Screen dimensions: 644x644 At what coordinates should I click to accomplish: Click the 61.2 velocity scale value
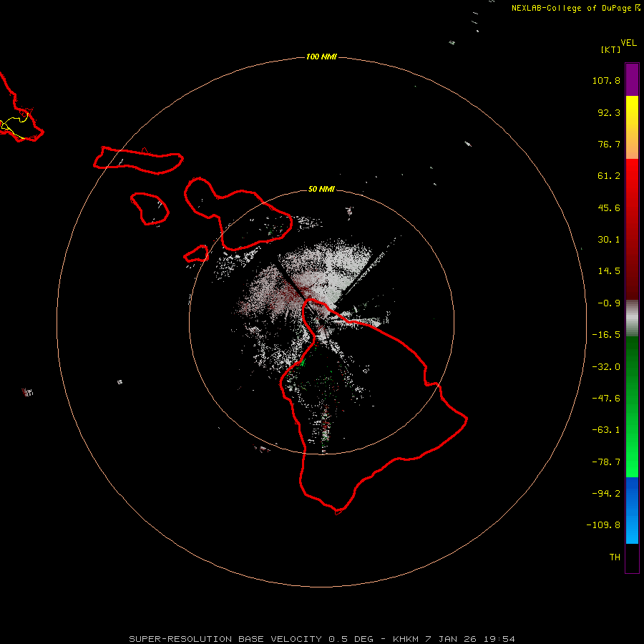[x=609, y=176]
